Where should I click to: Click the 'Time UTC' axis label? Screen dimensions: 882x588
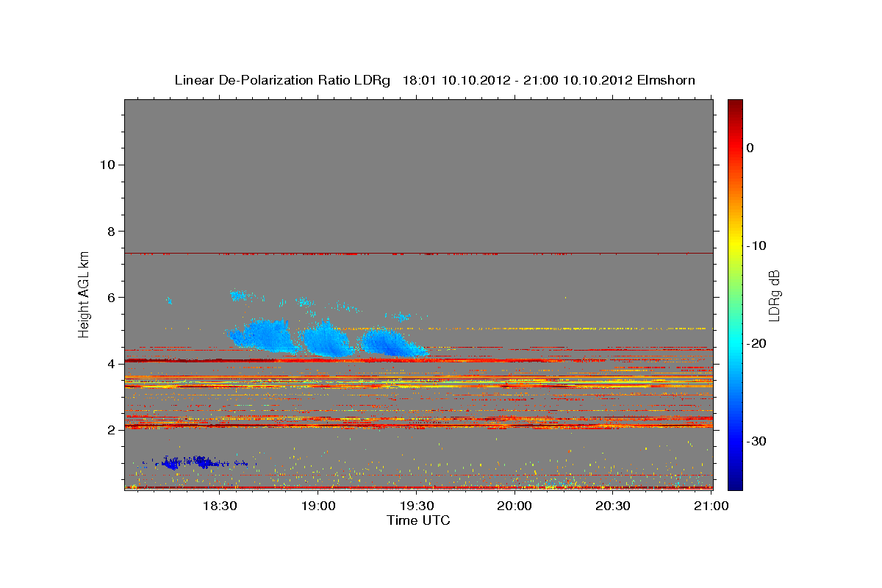[418, 520]
